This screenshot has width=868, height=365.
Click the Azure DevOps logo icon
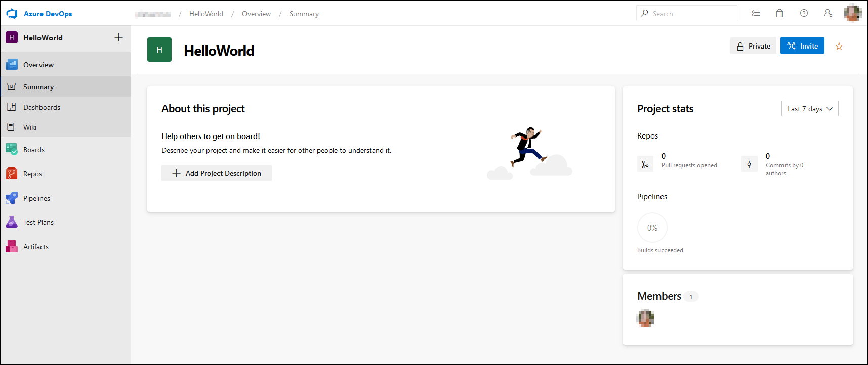click(x=12, y=14)
